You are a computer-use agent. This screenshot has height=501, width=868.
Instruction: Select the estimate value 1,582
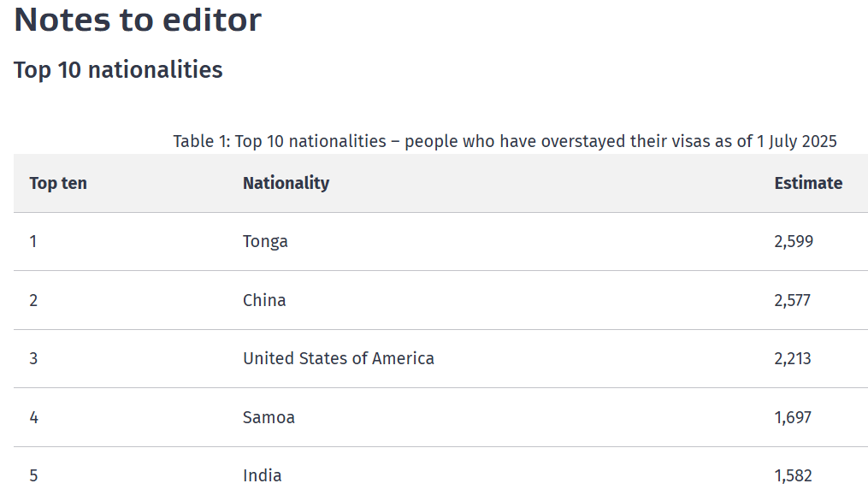(x=793, y=475)
